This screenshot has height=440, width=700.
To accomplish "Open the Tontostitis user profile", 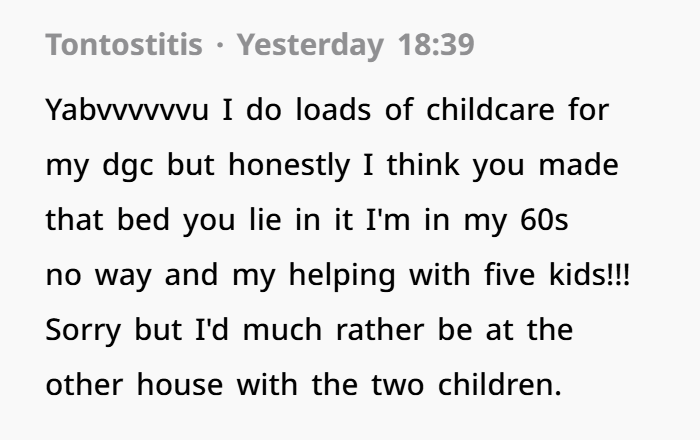I will 124,45.
